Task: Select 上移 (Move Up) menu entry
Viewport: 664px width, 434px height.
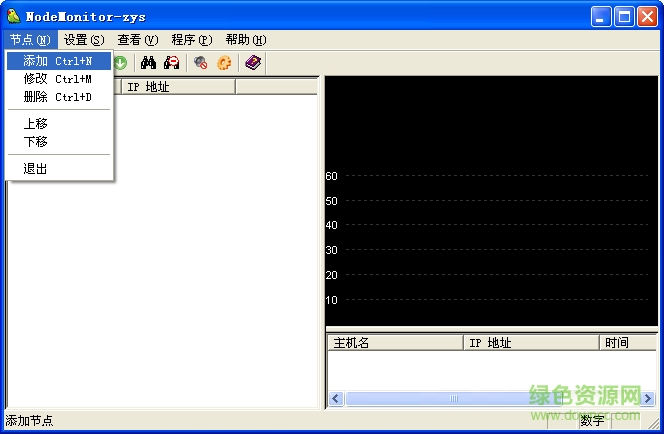Action: (36, 124)
